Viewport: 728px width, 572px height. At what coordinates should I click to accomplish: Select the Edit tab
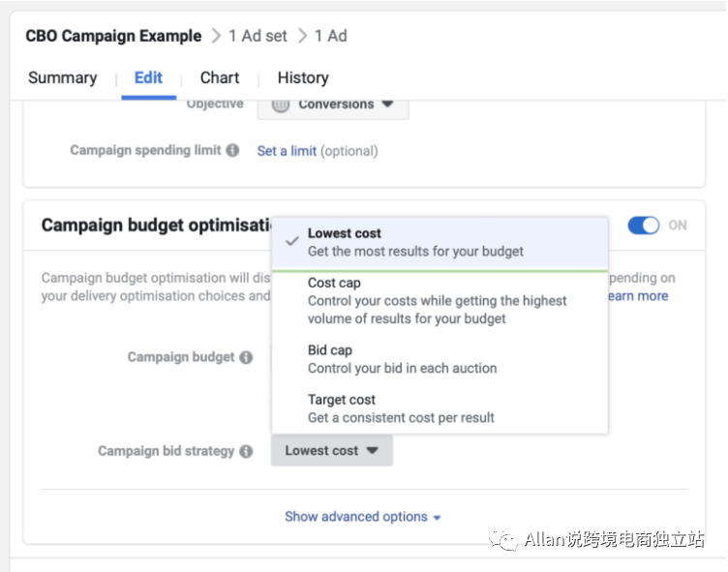pyautogui.click(x=148, y=78)
